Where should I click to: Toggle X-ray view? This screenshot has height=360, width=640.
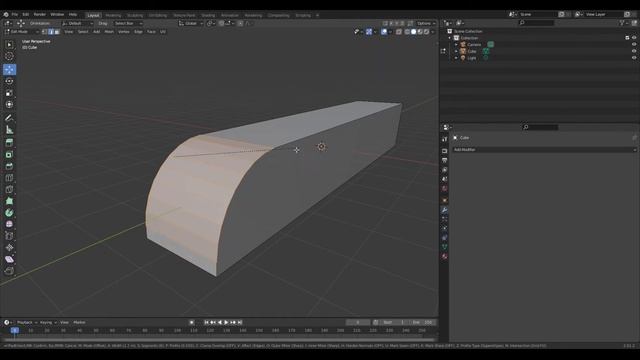pos(399,32)
